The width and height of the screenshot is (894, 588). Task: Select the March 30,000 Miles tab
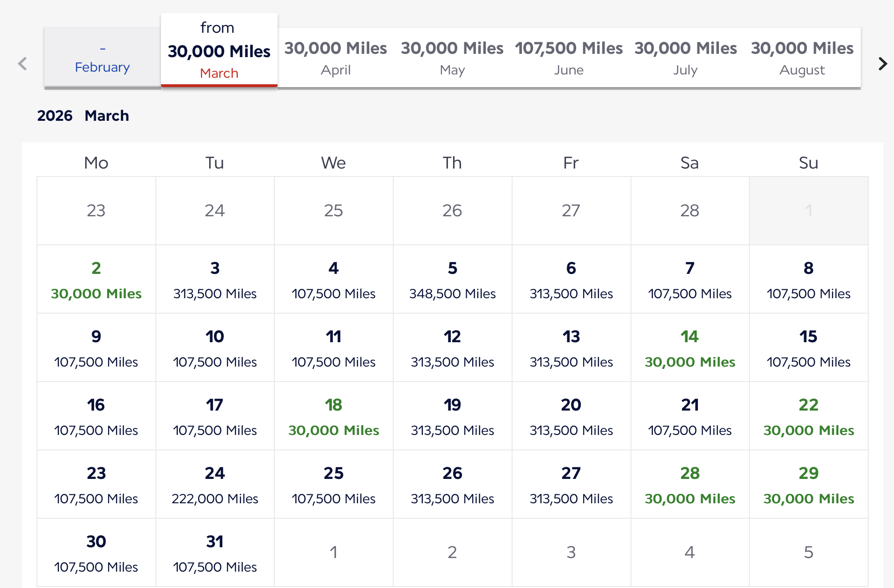coord(219,51)
